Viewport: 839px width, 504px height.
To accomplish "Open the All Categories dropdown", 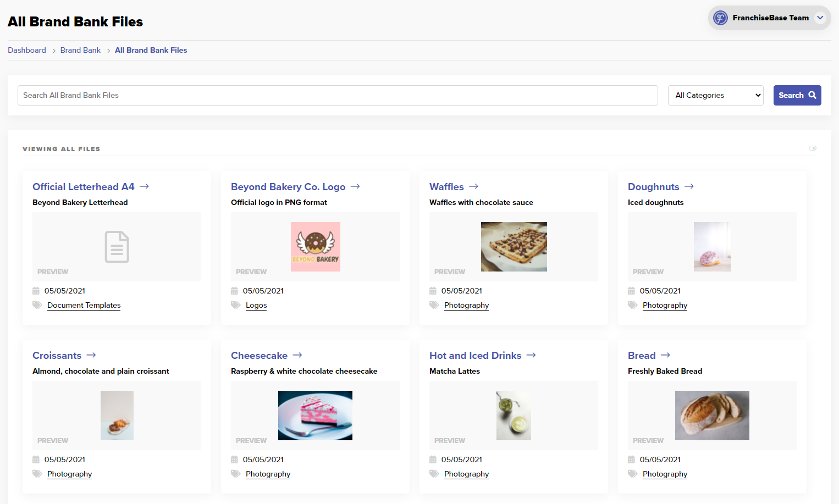I will (715, 95).
